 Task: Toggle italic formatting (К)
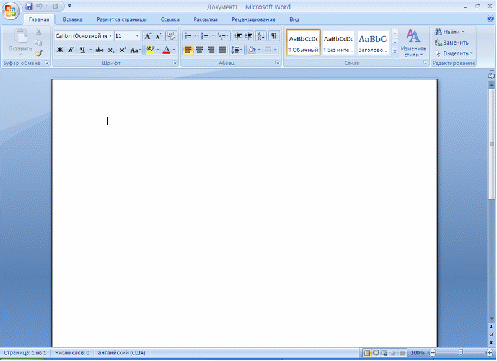[x=71, y=50]
